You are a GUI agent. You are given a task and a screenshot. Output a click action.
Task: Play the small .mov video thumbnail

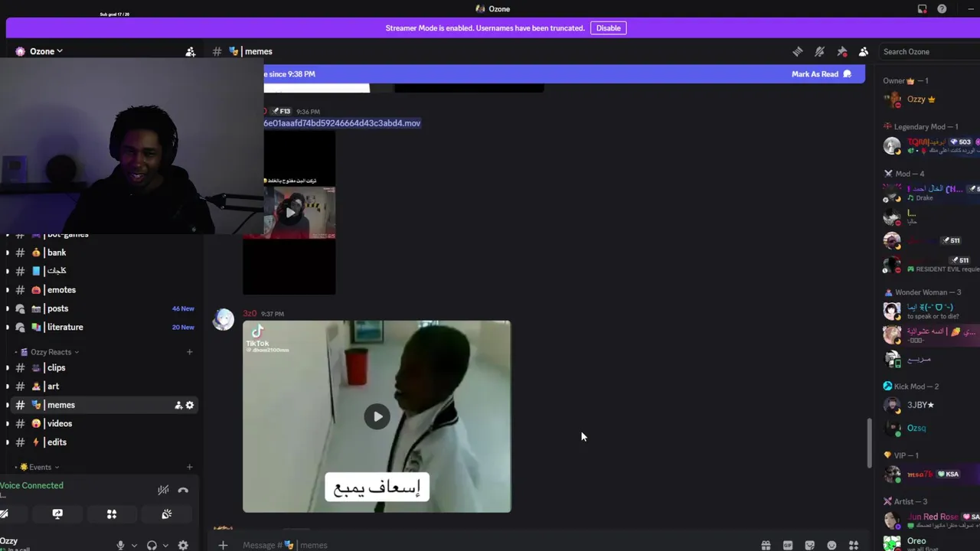pos(289,213)
